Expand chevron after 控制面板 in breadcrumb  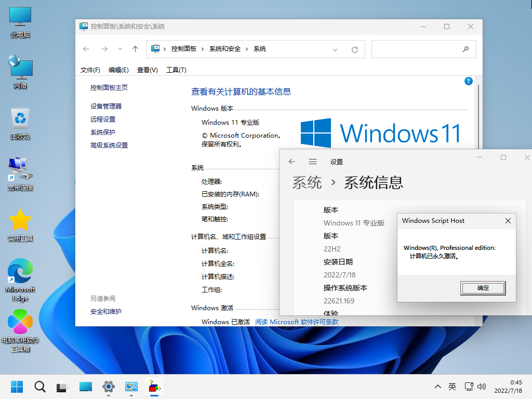(x=203, y=49)
